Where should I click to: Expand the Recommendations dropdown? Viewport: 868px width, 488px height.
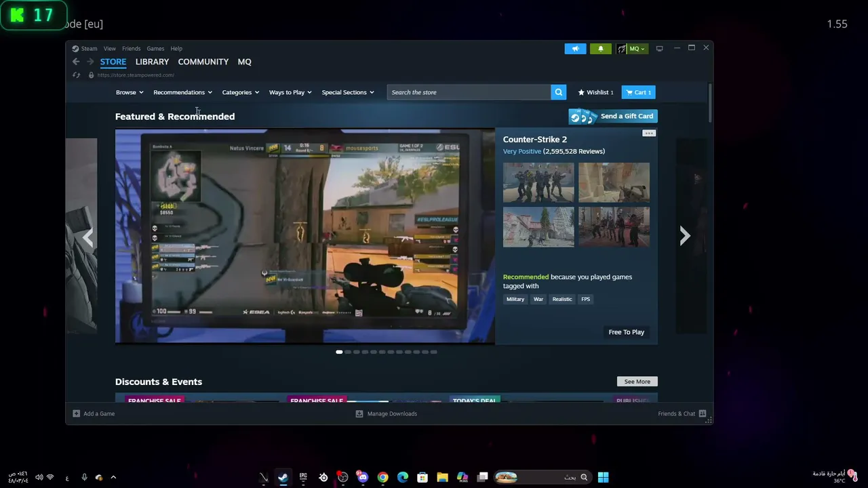pos(182,92)
